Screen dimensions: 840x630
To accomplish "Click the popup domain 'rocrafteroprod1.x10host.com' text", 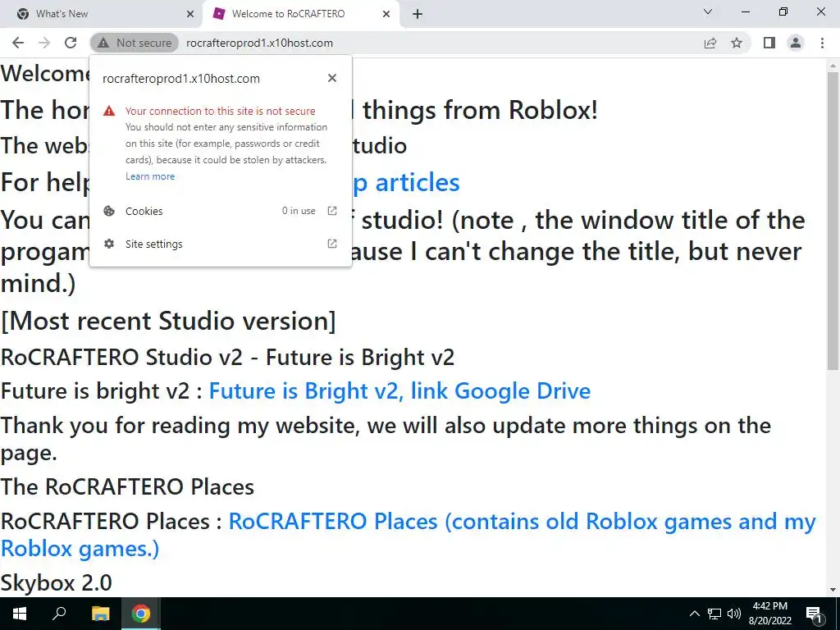I will coord(181,79).
